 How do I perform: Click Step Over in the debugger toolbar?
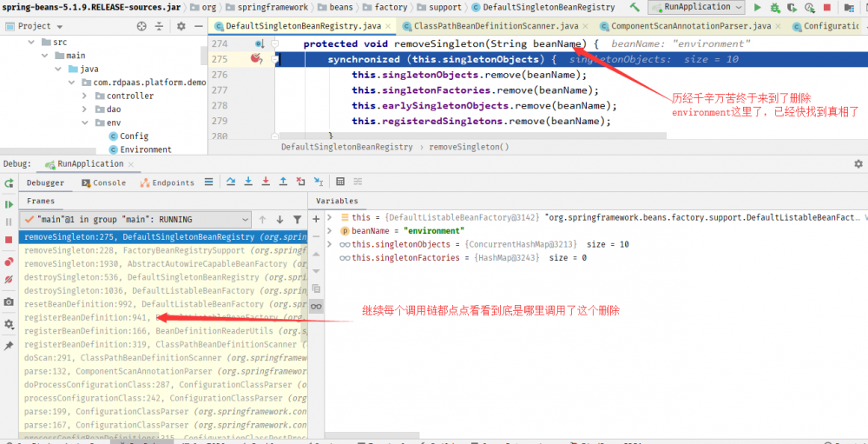232,182
